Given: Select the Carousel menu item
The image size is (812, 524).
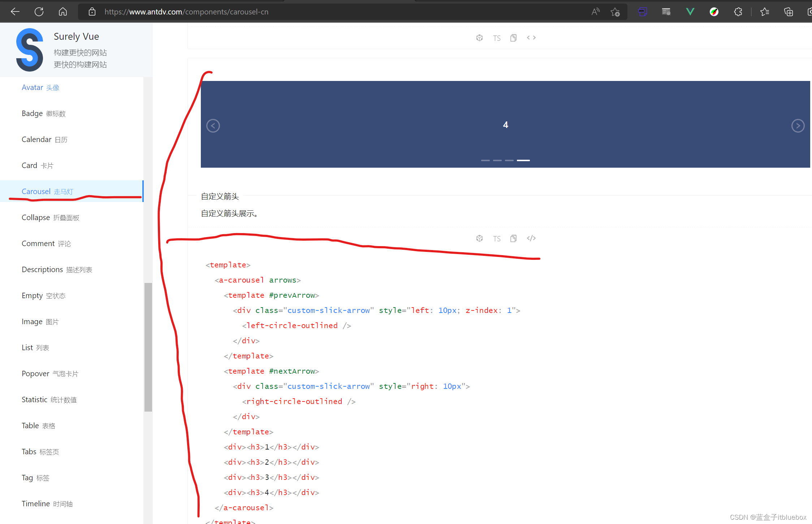Looking at the screenshot, I should click(x=72, y=191).
